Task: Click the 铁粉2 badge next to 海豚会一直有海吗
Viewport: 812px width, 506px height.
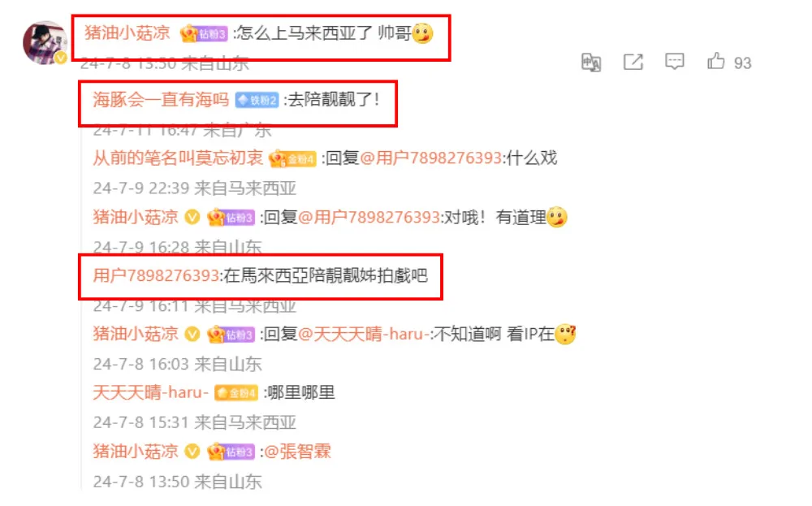Action: pos(257,100)
